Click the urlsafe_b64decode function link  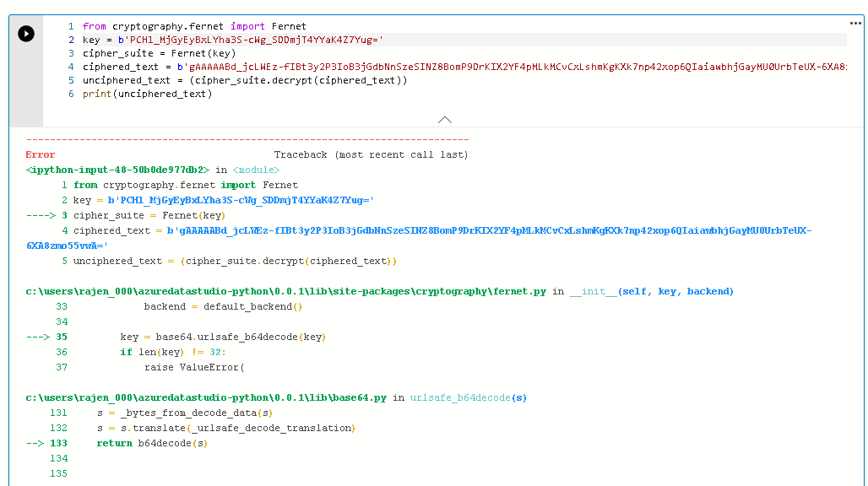coord(458,397)
